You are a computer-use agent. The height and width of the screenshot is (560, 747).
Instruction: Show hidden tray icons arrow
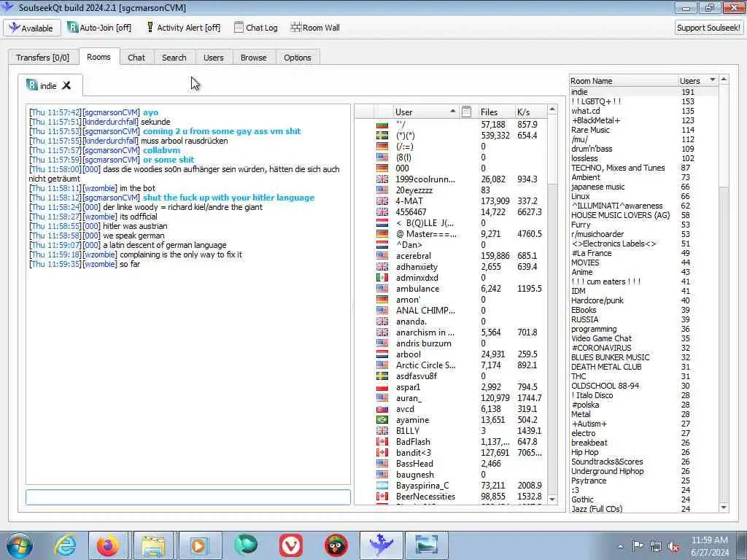(620, 547)
